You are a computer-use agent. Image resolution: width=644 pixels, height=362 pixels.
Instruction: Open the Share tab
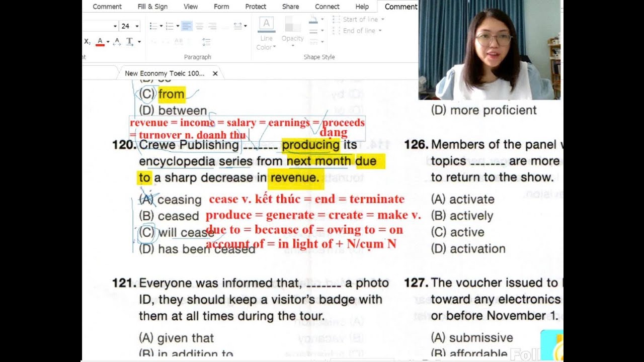[291, 7]
